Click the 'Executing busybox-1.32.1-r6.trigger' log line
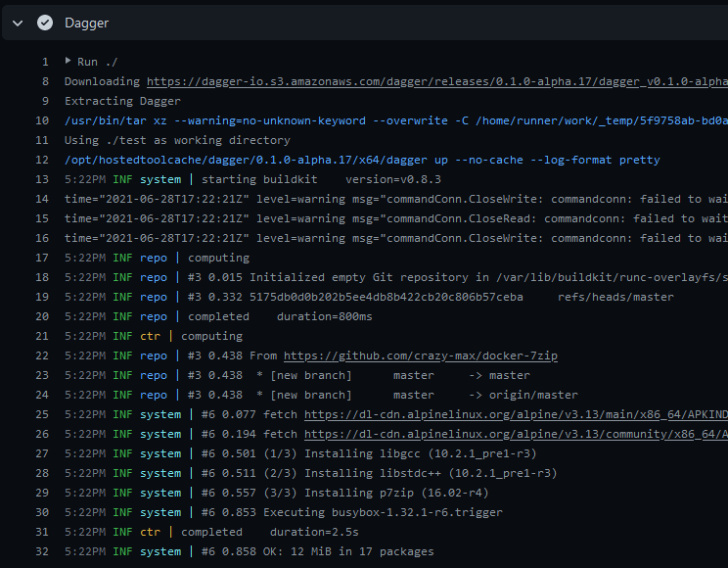 click(x=383, y=512)
